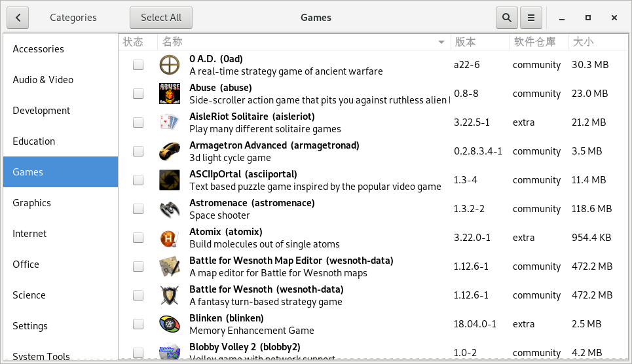Open the Audio & Video category
Screen dimensions: 632x364
(43, 80)
